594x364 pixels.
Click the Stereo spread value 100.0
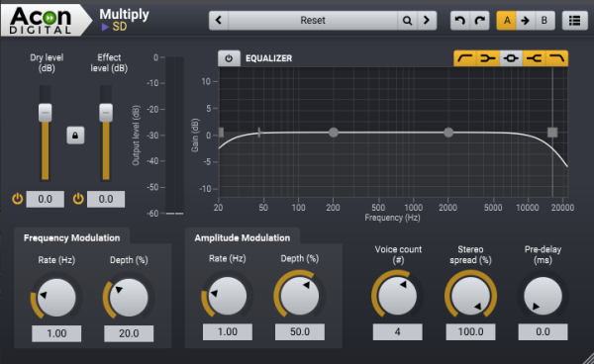coord(470,331)
